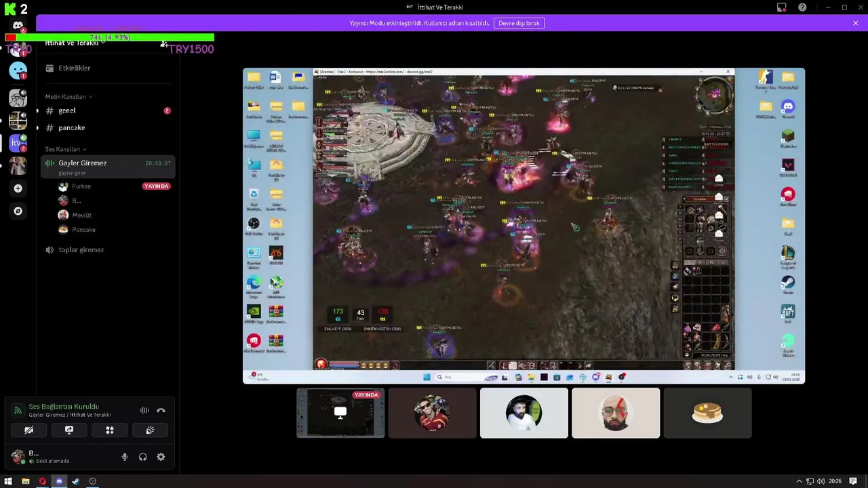Open Etkinlikler calendar entry

coord(106,68)
